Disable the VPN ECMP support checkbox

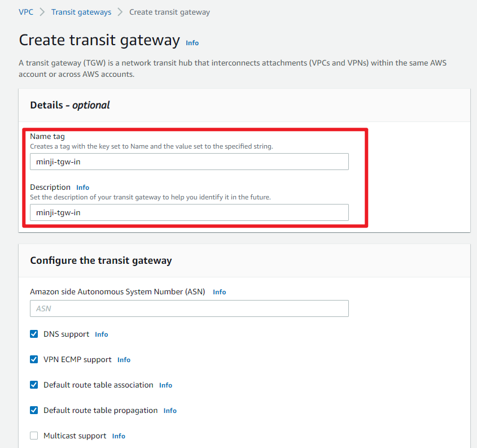click(34, 360)
